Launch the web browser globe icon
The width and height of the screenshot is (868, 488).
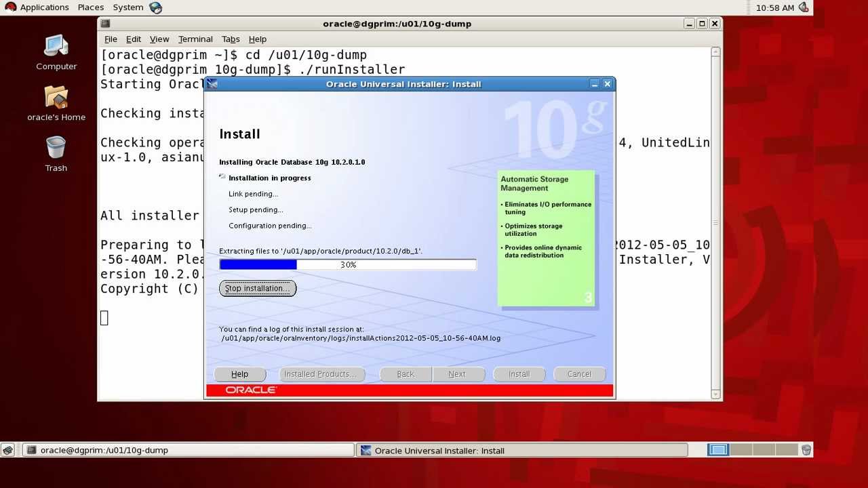[156, 7]
